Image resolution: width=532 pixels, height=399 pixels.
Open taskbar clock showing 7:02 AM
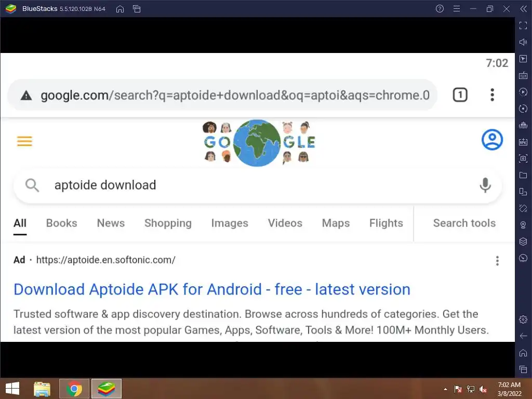click(x=509, y=389)
